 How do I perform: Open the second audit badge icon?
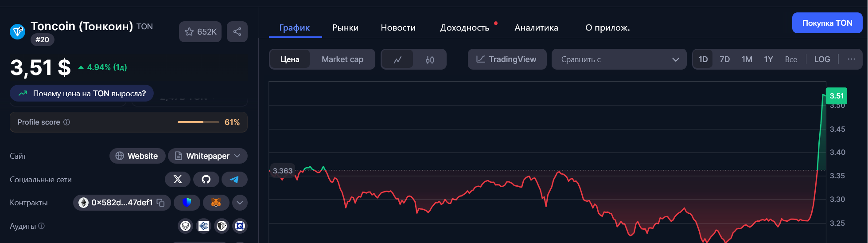pos(203,226)
